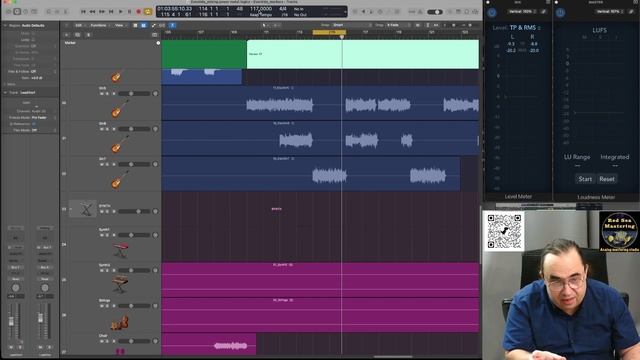Open Smart Controls from the control bar
This screenshot has width=640, height=360.
tap(49, 12)
